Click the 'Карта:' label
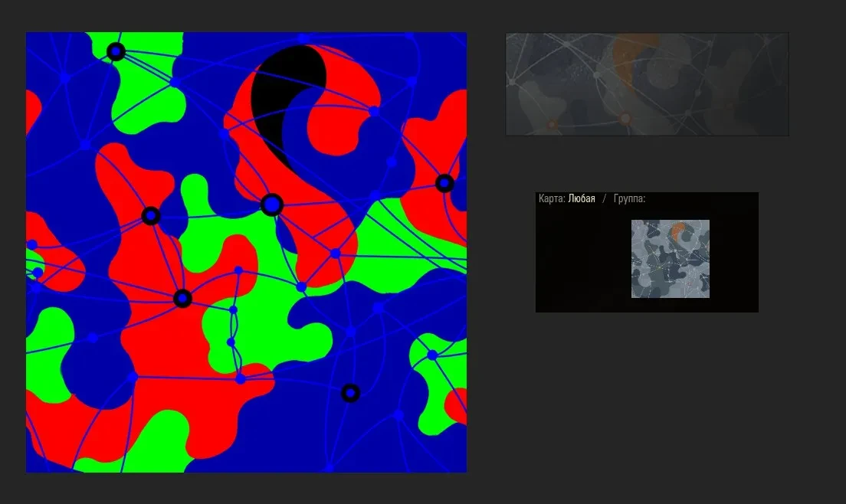Screen dimensions: 846x504 (x=552, y=199)
